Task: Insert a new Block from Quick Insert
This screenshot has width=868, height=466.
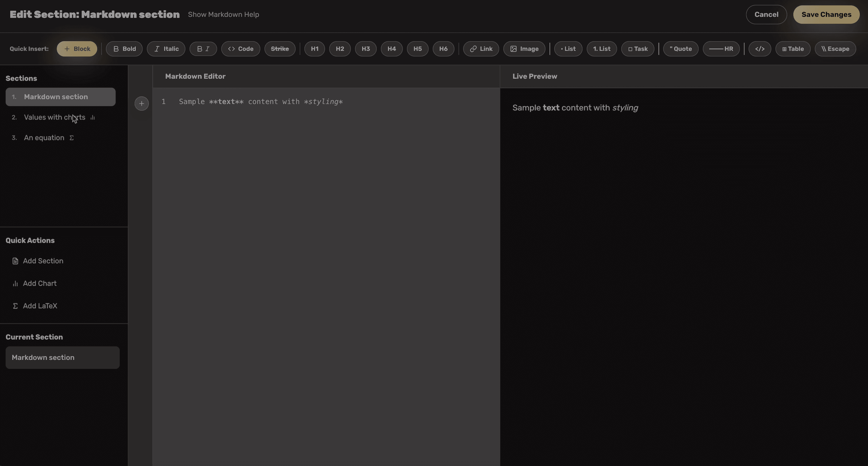Action: click(x=77, y=49)
